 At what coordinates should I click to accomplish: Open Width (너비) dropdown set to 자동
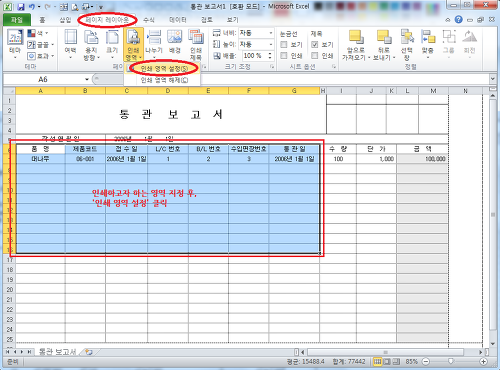tap(271, 33)
